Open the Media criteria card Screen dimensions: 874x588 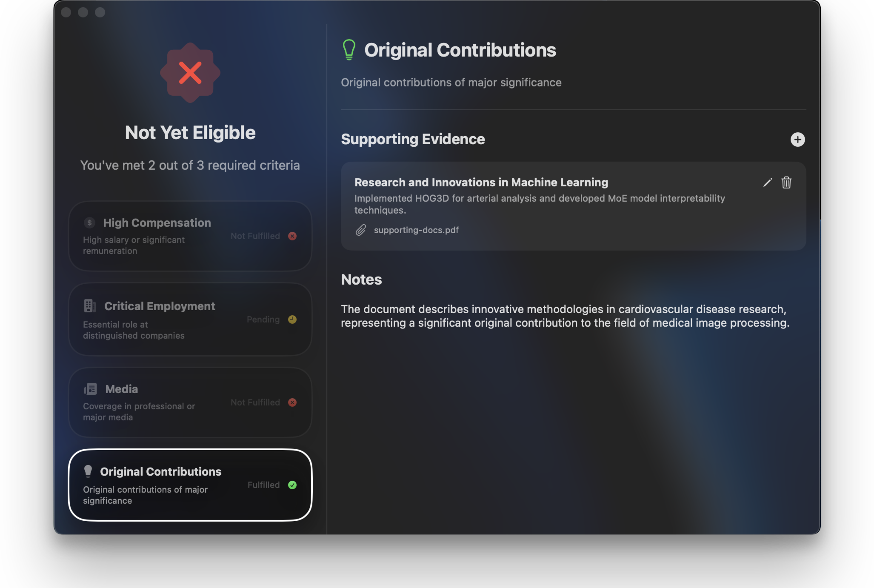point(190,402)
